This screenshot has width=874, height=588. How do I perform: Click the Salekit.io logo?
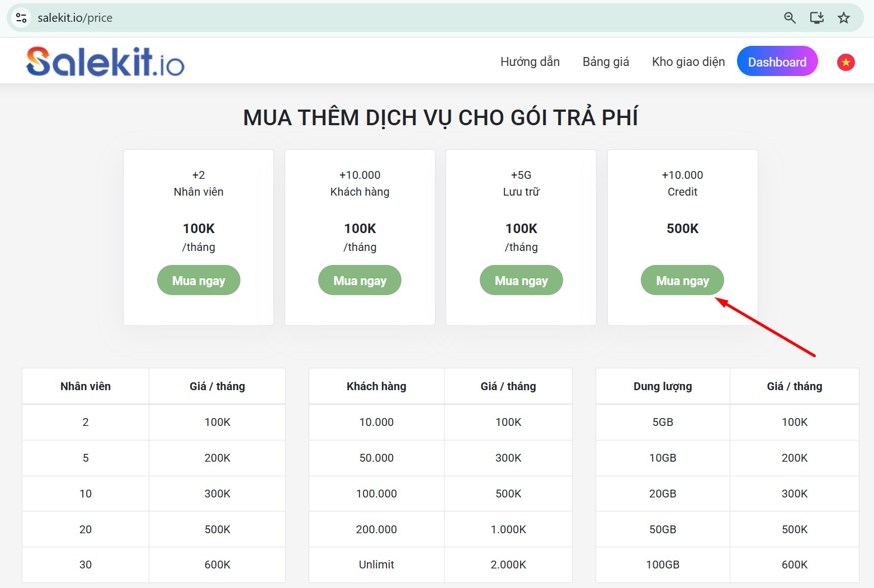(105, 61)
